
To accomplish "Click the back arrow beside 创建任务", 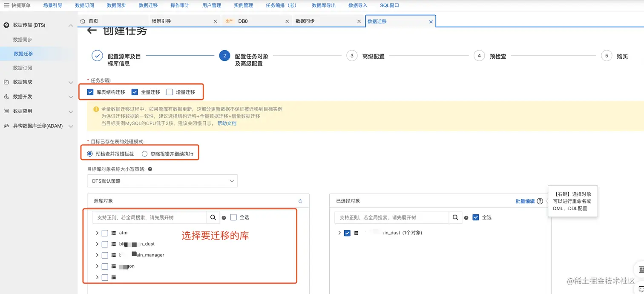I will [x=92, y=30].
